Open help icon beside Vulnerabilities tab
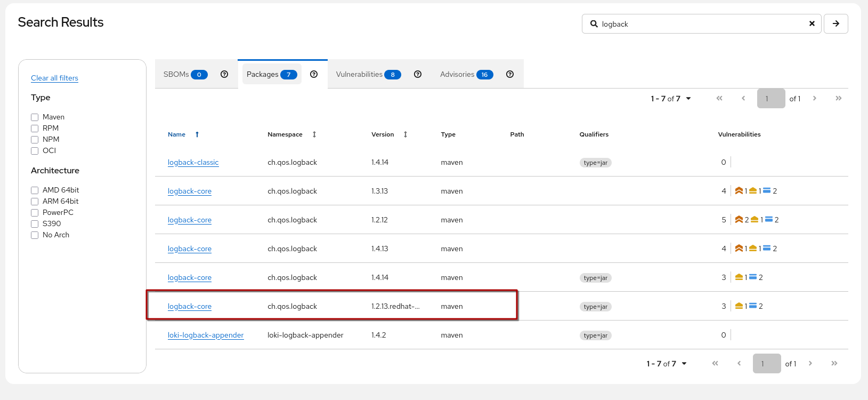 (x=418, y=74)
